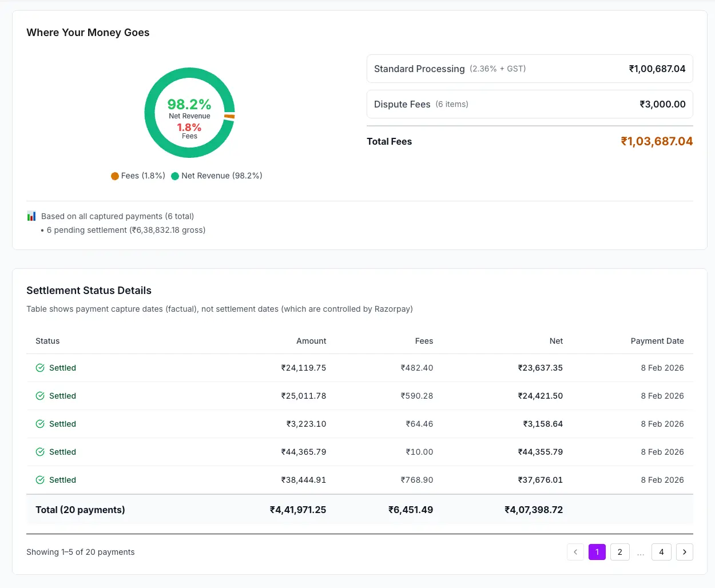Click the Fees column header
This screenshot has width=715, height=588.
(x=424, y=341)
